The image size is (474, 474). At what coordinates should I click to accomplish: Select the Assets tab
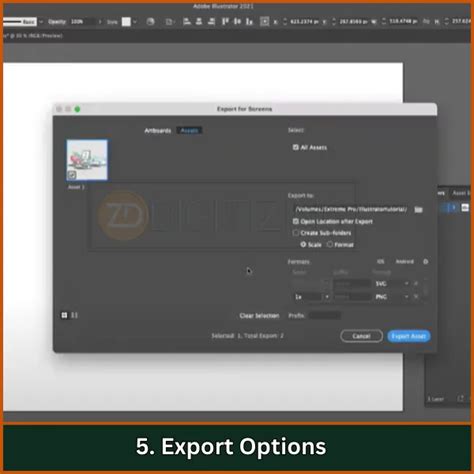pyautogui.click(x=189, y=130)
